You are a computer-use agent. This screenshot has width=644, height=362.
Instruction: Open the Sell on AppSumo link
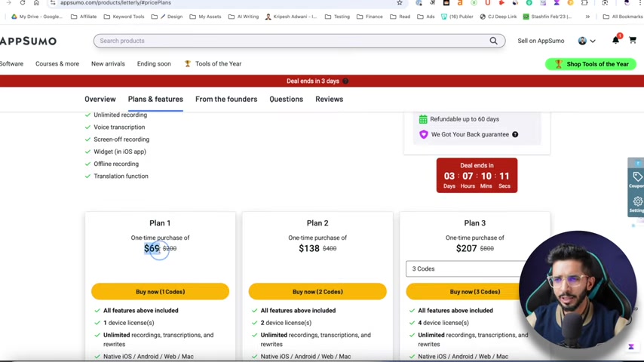[541, 41]
